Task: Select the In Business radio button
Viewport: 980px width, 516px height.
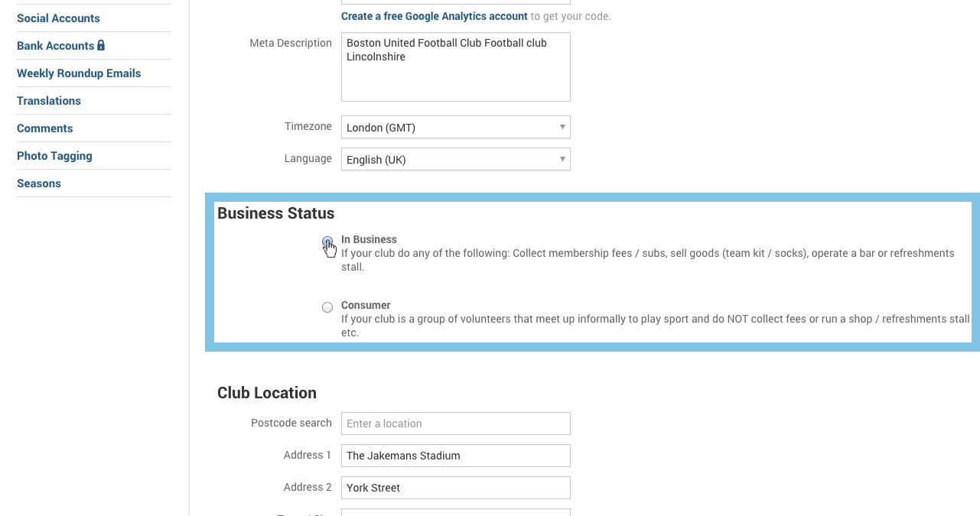Action: coord(327,242)
